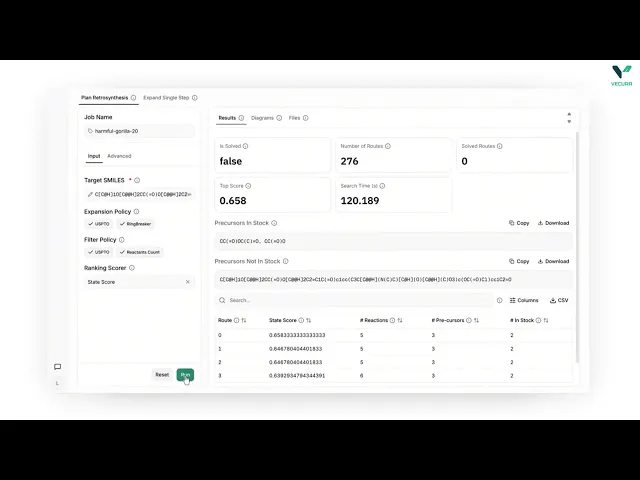Click the info icon next to table search

pyautogui.click(x=500, y=300)
